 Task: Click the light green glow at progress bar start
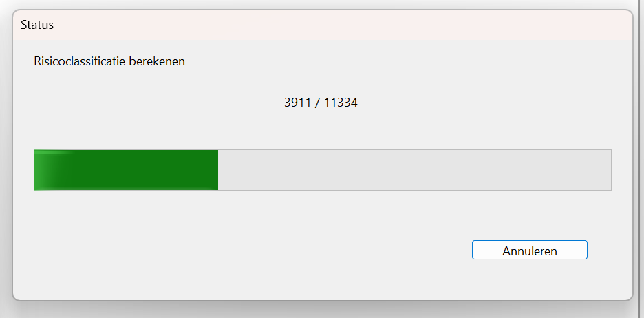pos(48,170)
